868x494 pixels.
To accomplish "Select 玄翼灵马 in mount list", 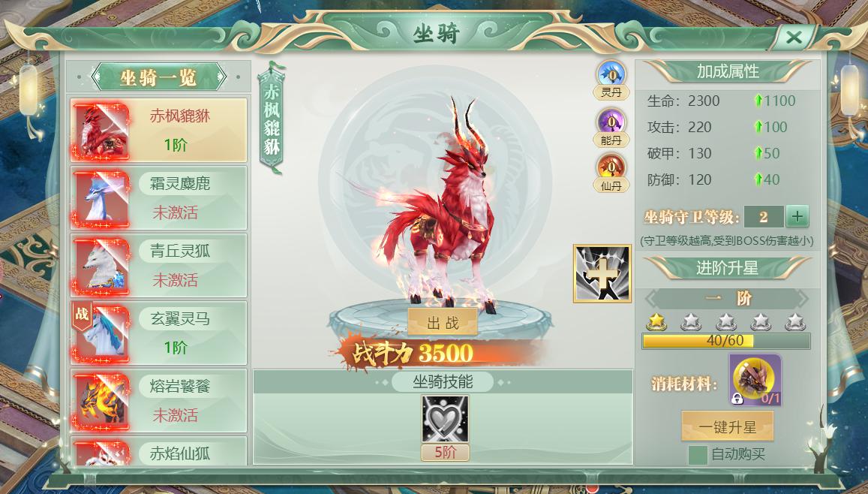I will pos(158,333).
